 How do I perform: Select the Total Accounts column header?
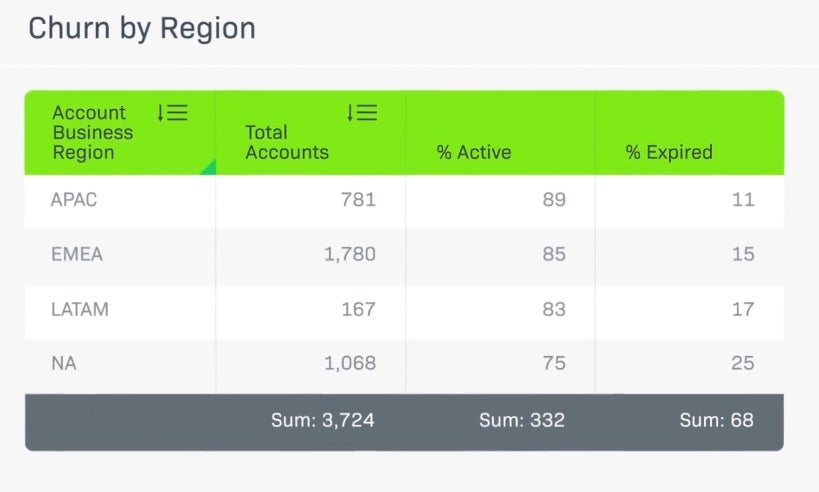287,142
